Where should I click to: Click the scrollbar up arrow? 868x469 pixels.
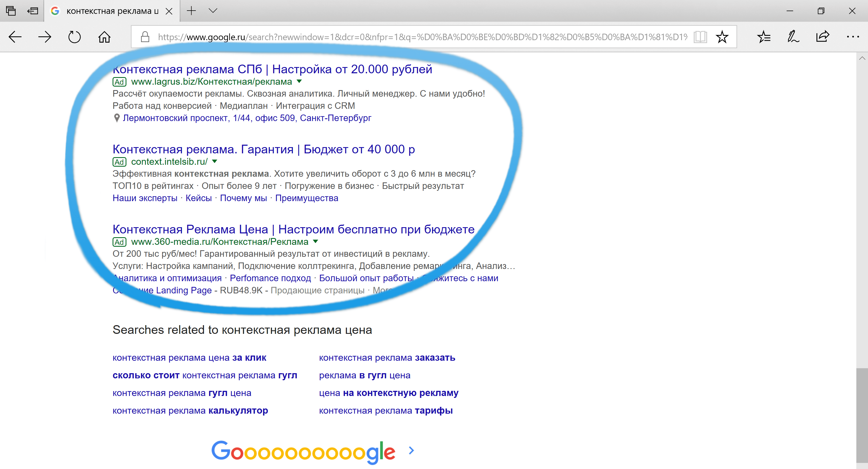(862, 58)
